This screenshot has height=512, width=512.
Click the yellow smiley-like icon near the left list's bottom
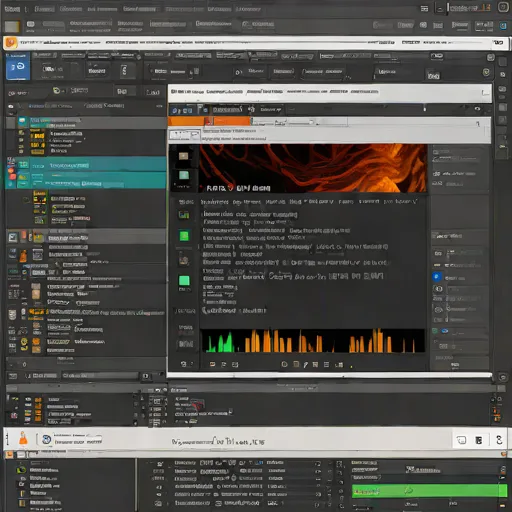point(24,342)
